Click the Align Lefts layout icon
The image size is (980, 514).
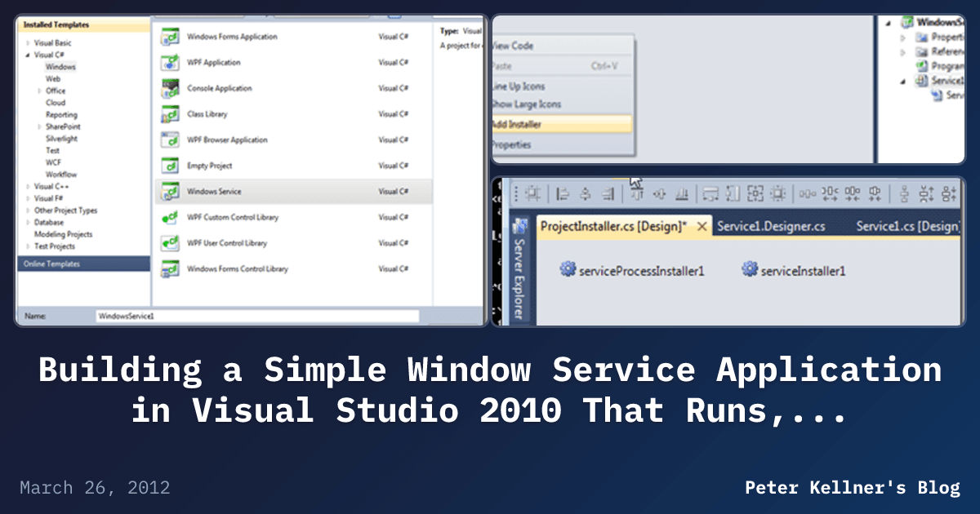click(x=563, y=194)
